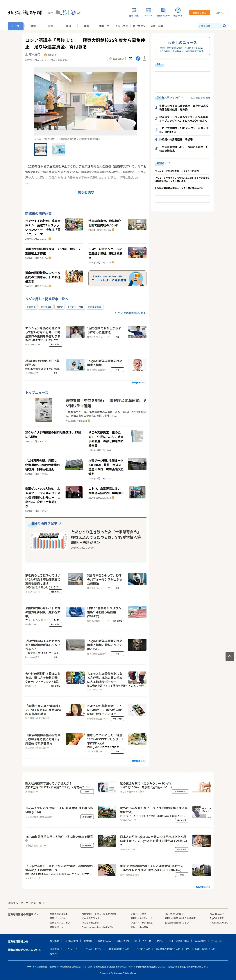Open 世界の水産物、漁法紹介 article
236x980 pixels.
[105, 223]
